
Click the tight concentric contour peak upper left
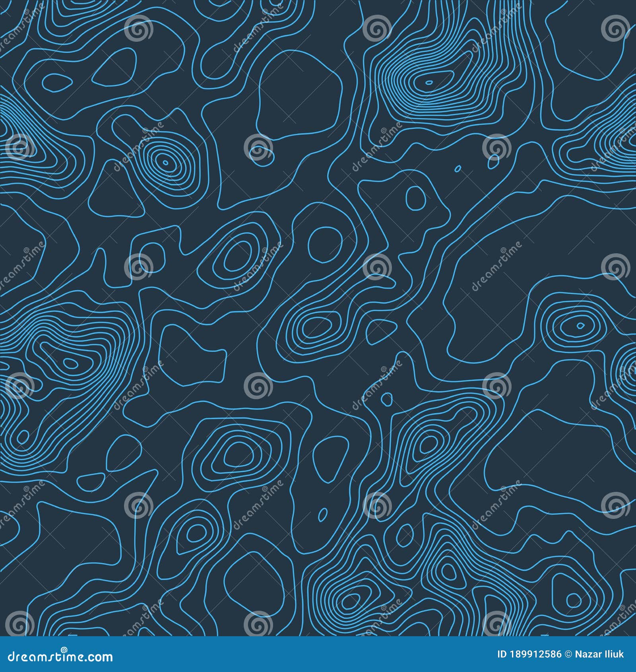click(165, 163)
